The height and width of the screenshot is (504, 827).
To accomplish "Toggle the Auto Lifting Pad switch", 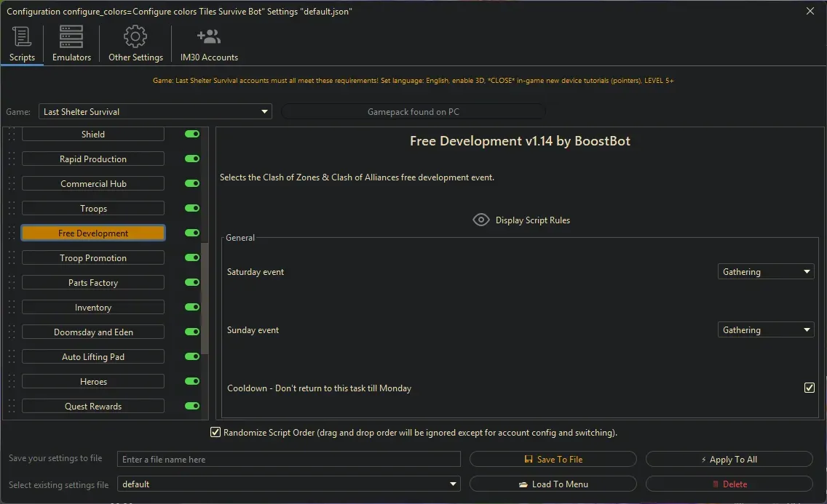I will coord(192,356).
